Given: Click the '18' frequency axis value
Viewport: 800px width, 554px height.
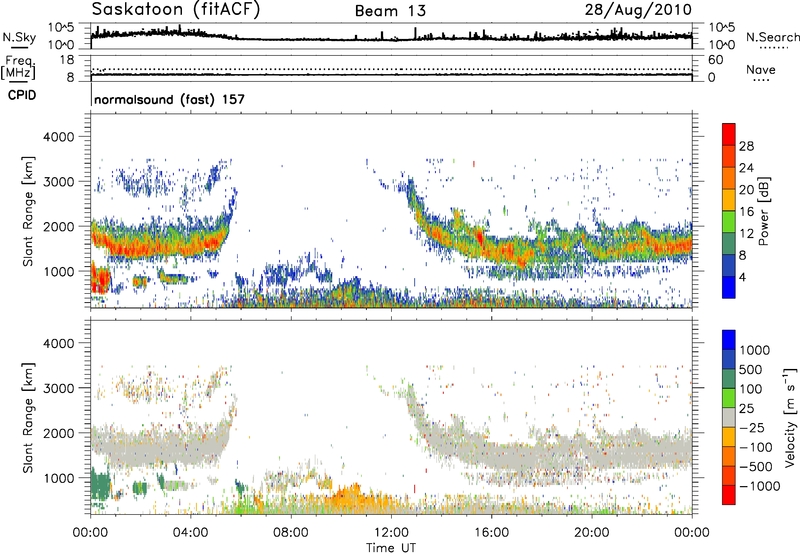Looking at the screenshot, I should click(x=67, y=60).
